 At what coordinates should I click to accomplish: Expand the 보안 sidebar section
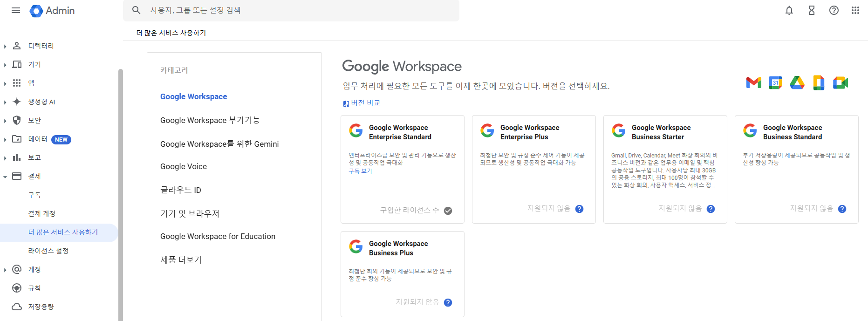pyautogui.click(x=5, y=121)
